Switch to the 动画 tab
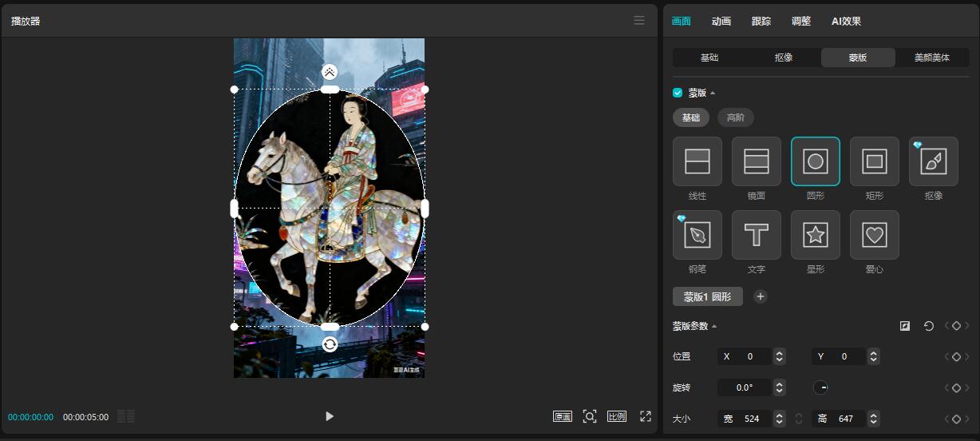The width and height of the screenshot is (980, 441). click(721, 22)
